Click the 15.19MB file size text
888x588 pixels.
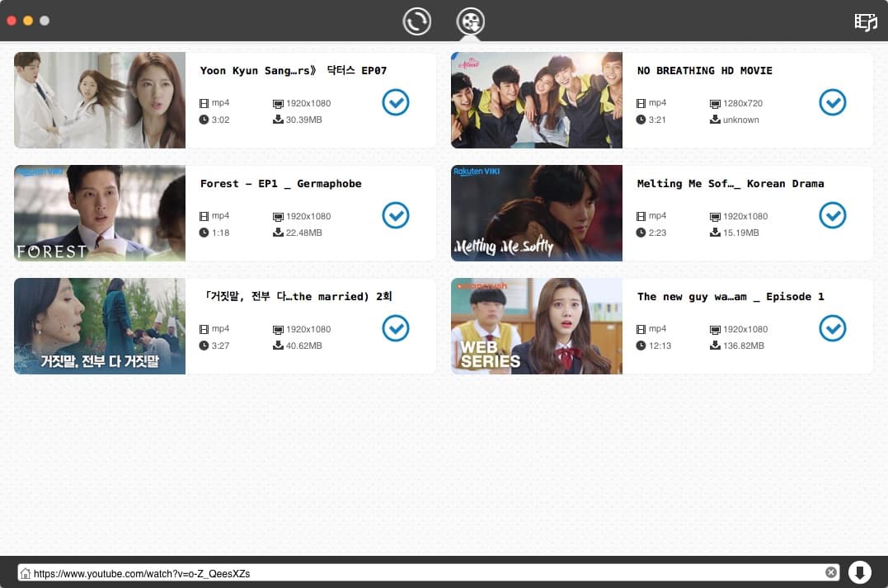click(740, 233)
